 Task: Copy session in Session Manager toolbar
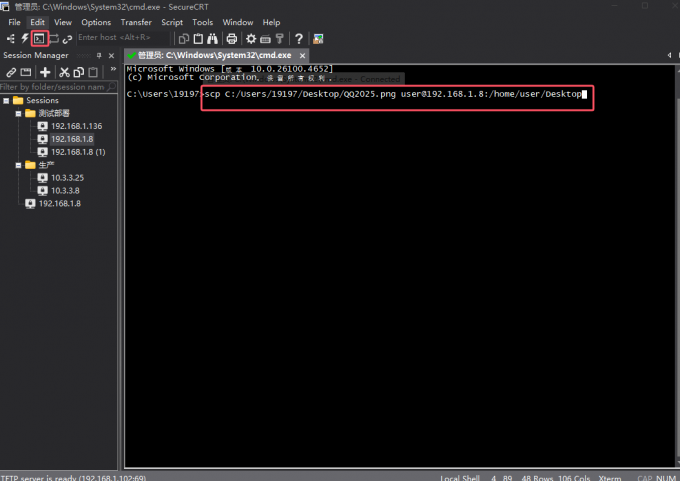(x=79, y=72)
